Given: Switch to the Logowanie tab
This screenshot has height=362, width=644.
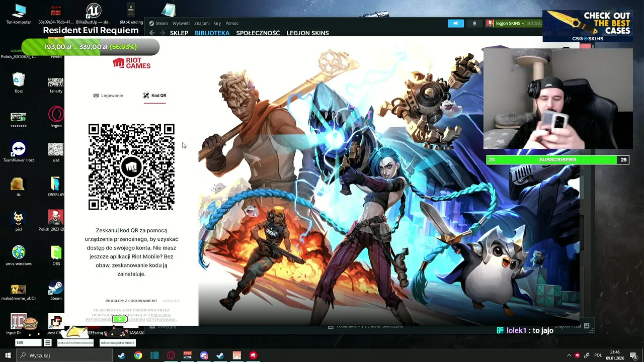Looking at the screenshot, I should click(x=108, y=96).
